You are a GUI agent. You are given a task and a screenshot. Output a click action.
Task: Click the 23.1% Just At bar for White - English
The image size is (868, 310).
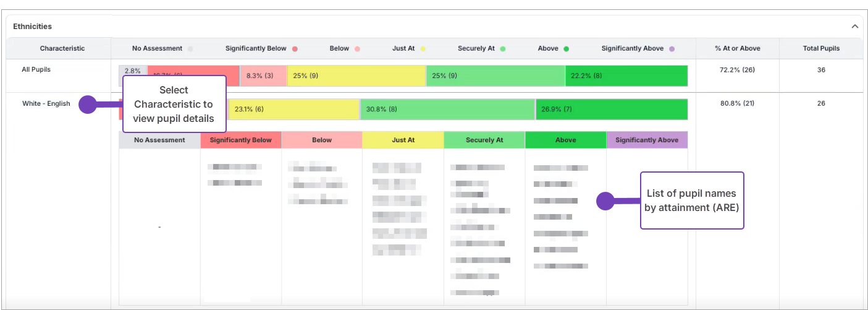click(x=293, y=110)
